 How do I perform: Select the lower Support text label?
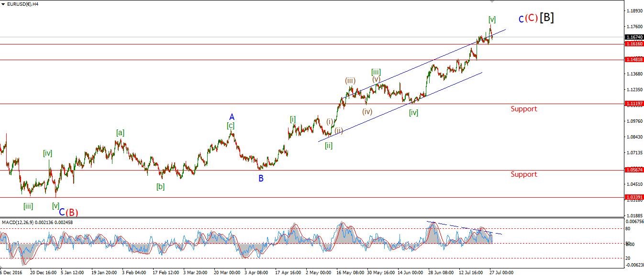click(x=523, y=174)
